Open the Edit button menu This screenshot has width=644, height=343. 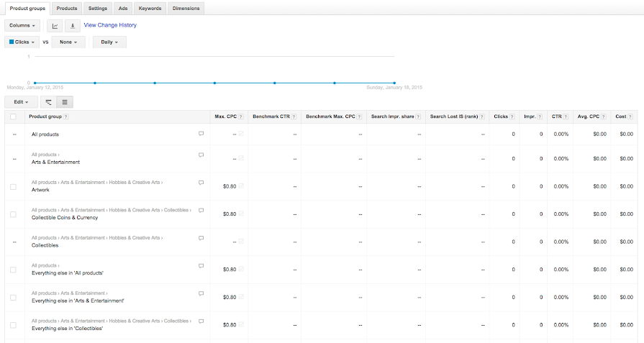click(21, 102)
